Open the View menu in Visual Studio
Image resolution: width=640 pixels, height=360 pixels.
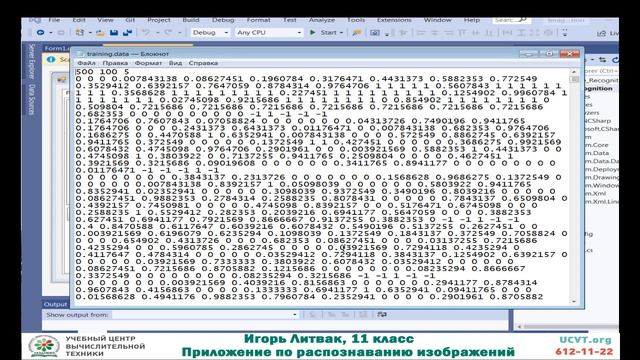tap(105, 20)
